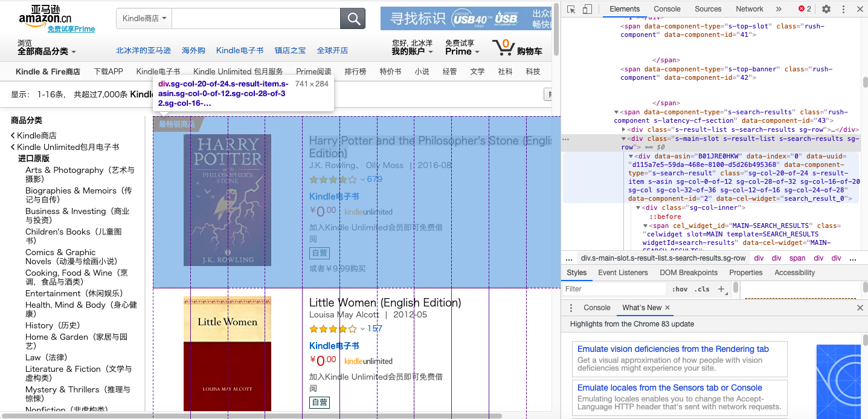This screenshot has width=868, height=419.
Task: Click the 自营 badge under Harry Potter
Action: click(x=320, y=253)
